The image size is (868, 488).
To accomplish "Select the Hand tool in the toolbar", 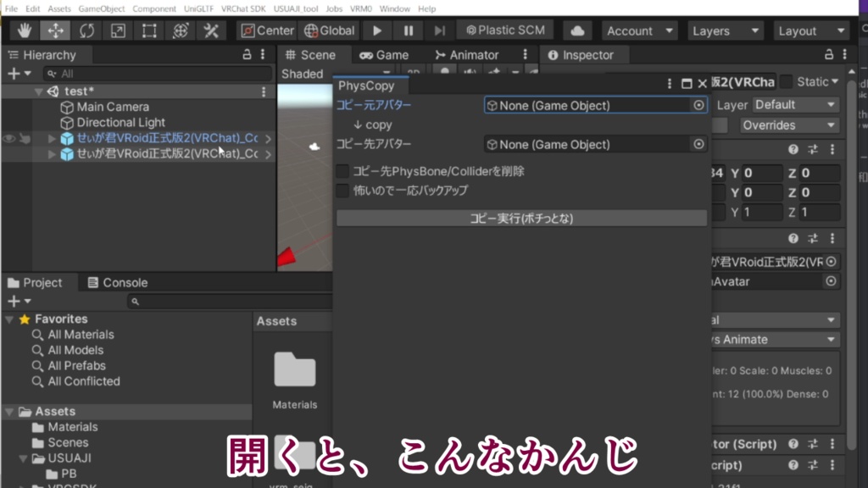I will pyautogui.click(x=24, y=30).
